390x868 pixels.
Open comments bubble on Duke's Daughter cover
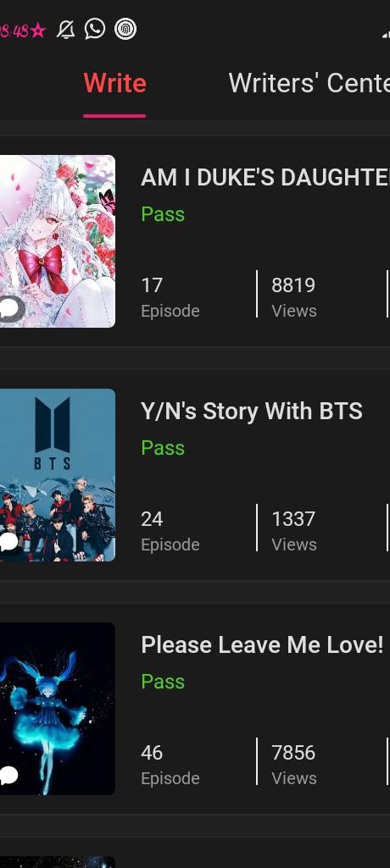pyautogui.click(x=10, y=308)
